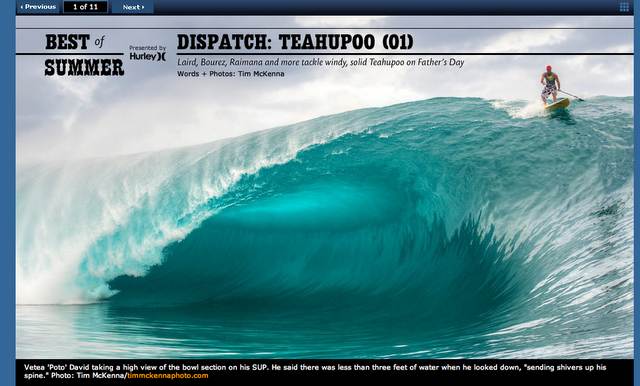This screenshot has width=640, height=386.
Task: Open the timmckennaphoto.com link
Action: point(168,375)
